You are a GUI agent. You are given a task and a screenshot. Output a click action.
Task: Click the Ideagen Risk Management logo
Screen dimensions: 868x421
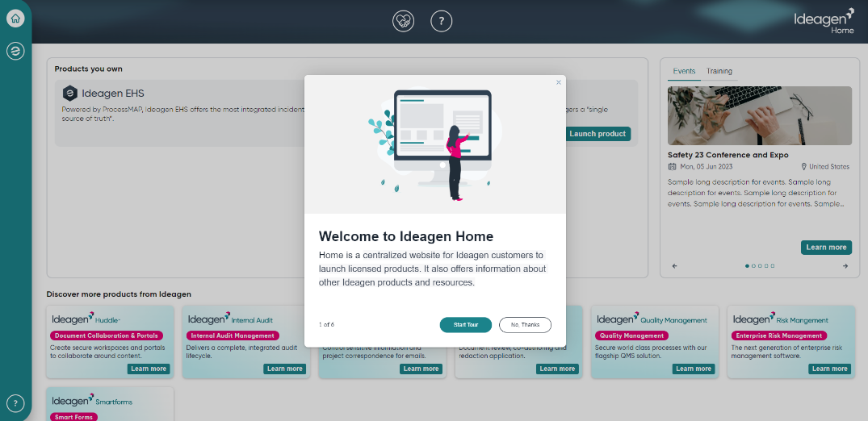[x=781, y=319]
